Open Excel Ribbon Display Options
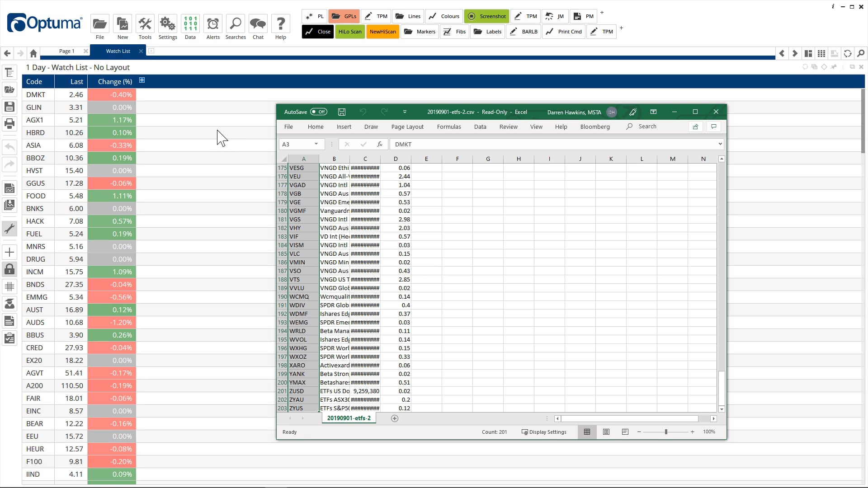868x488 pixels. pyautogui.click(x=653, y=112)
